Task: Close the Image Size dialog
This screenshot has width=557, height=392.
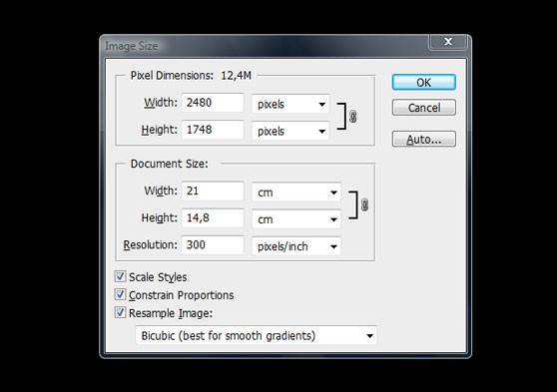Action: pos(448,42)
